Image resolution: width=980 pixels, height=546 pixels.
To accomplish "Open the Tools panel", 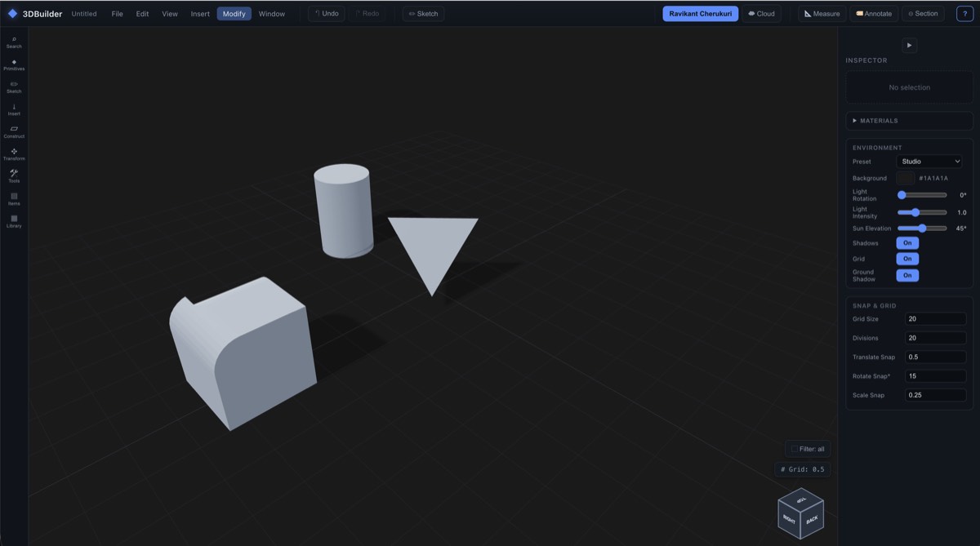I will [x=14, y=176].
